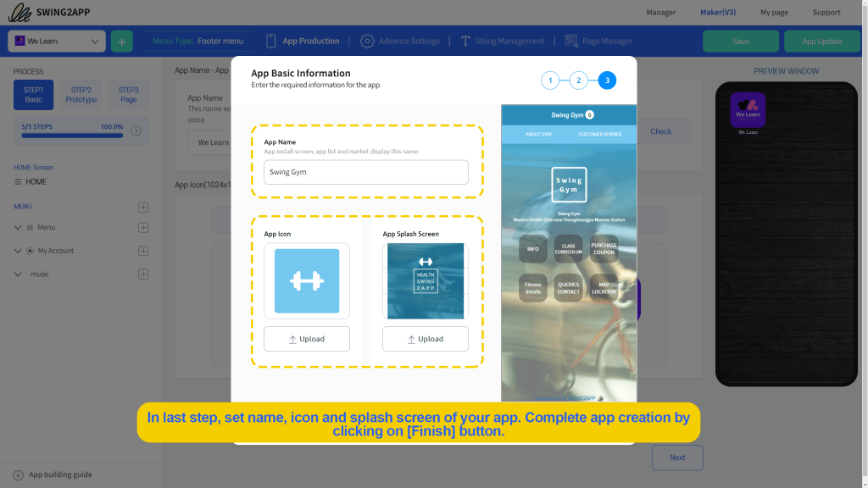Click MAP LOCATION tile in preview
This screenshot has height=488, width=868.
pos(604,288)
